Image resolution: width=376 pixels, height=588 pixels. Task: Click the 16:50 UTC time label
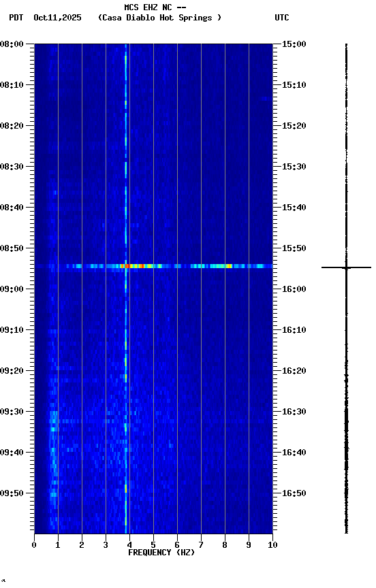(294, 493)
